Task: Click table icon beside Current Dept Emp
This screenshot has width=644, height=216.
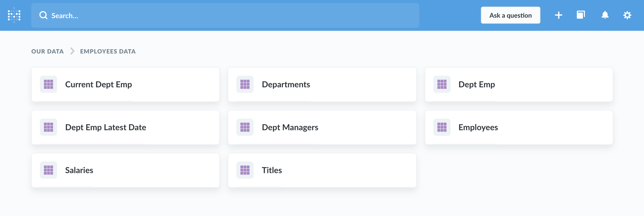Action: (48, 84)
